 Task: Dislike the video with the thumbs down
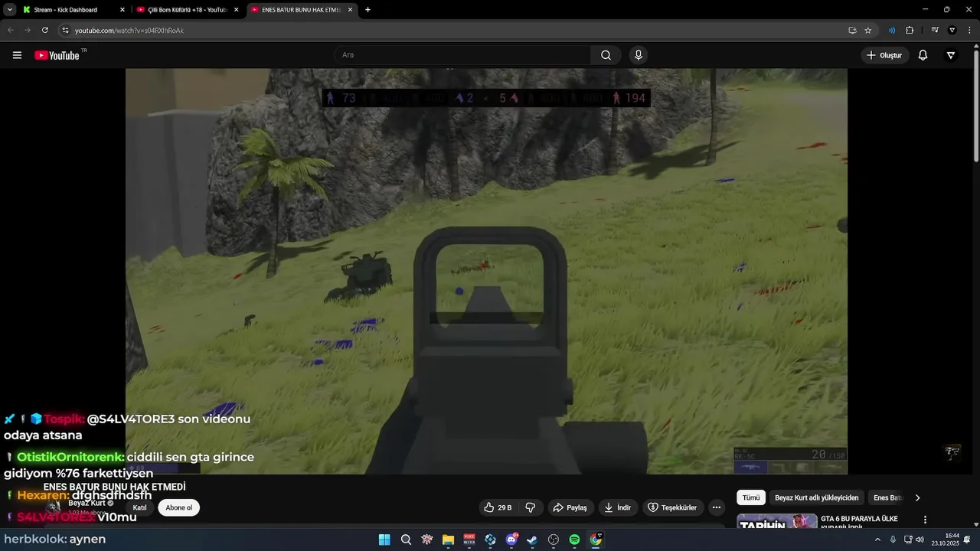pyautogui.click(x=530, y=507)
